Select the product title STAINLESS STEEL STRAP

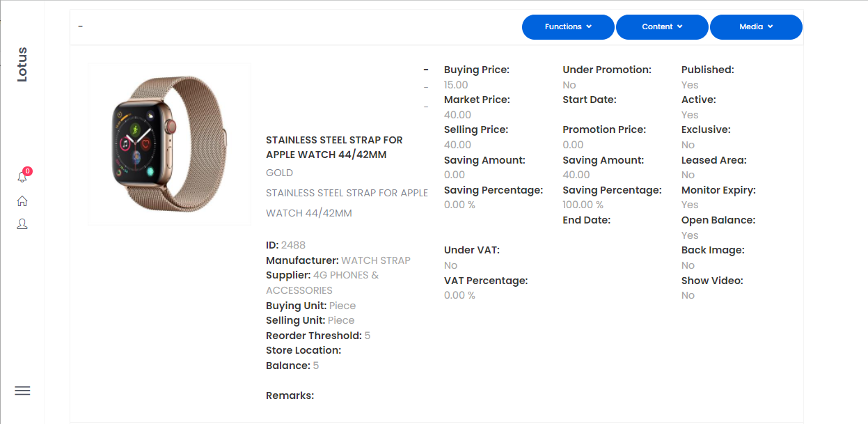[x=334, y=148]
